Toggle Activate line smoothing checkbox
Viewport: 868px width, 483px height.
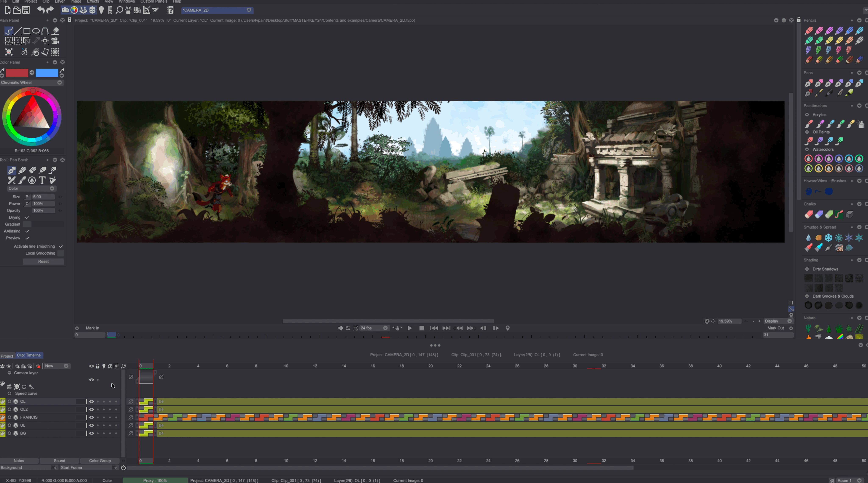pyautogui.click(x=61, y=246)
